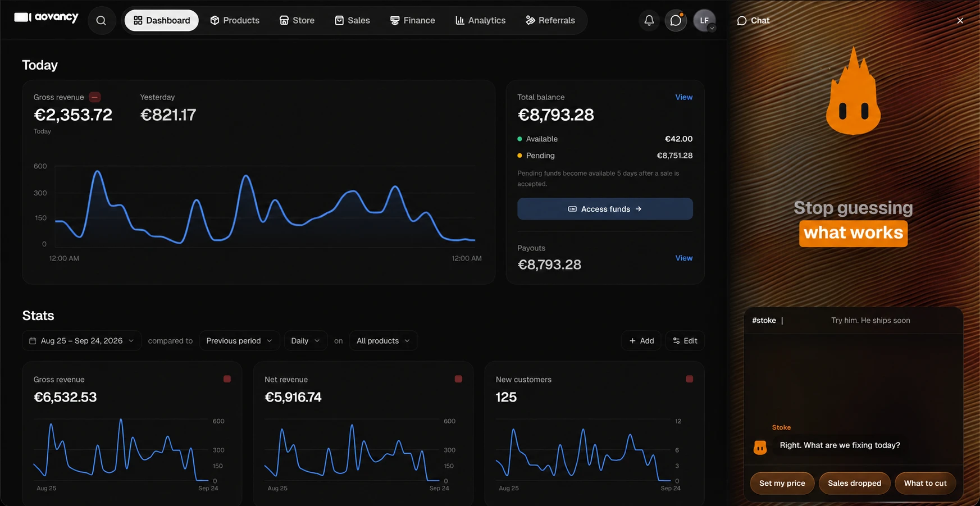
Task: Open the Aug 25 – Sep 24, 2026 date range picker
Action: (82, 341)
